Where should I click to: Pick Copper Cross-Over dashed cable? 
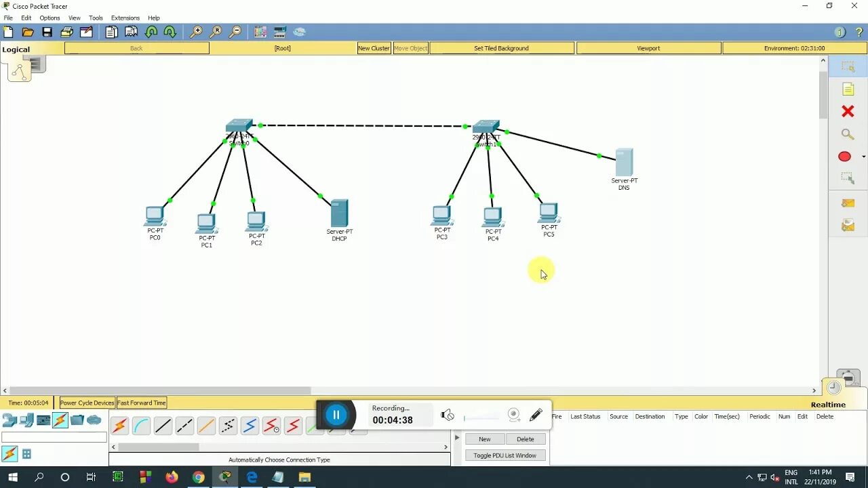pyautogui.click(x=184, y=426)
